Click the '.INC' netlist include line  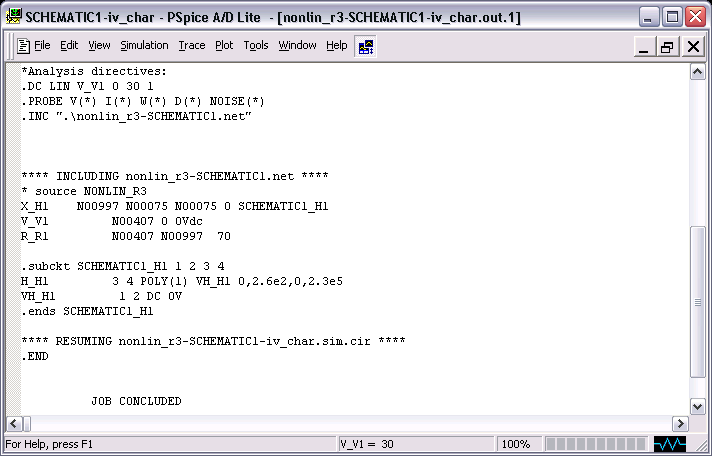(136, 116)
